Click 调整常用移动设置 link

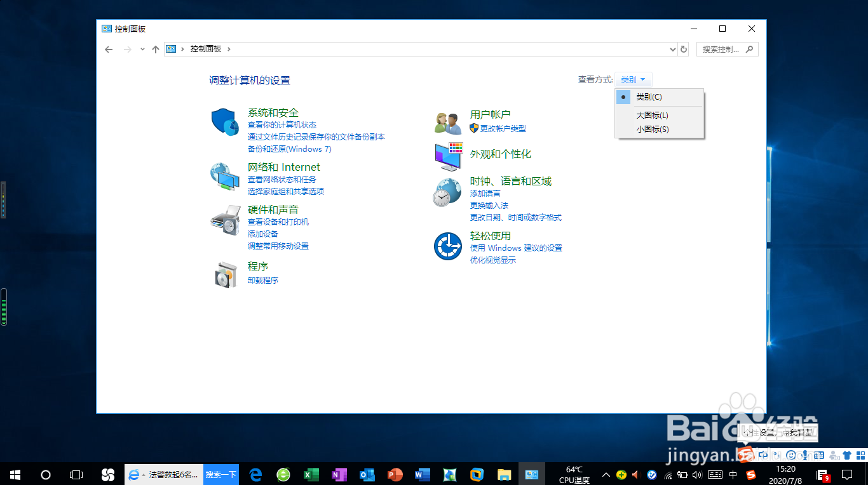278,246
